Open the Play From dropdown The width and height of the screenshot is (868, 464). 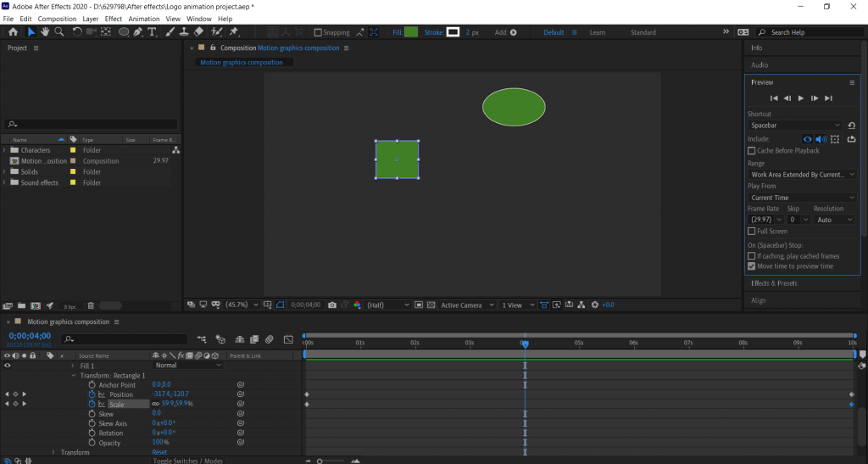coord(802,198)
